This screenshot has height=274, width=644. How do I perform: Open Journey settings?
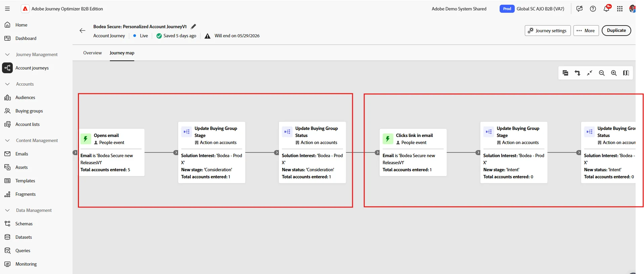click(x=548, y=31)
